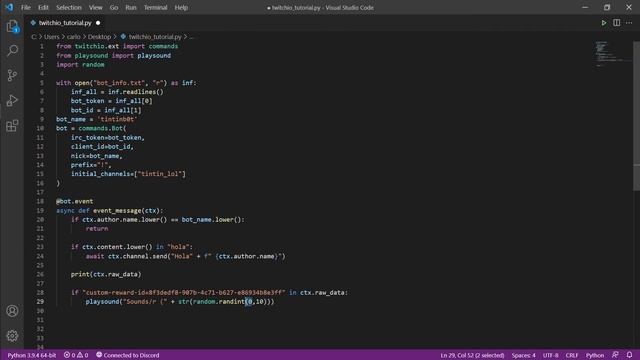This screenshot has height=360, width=640.
Task: Click Connected to Discord status item
Action: [x=127, y=355]
